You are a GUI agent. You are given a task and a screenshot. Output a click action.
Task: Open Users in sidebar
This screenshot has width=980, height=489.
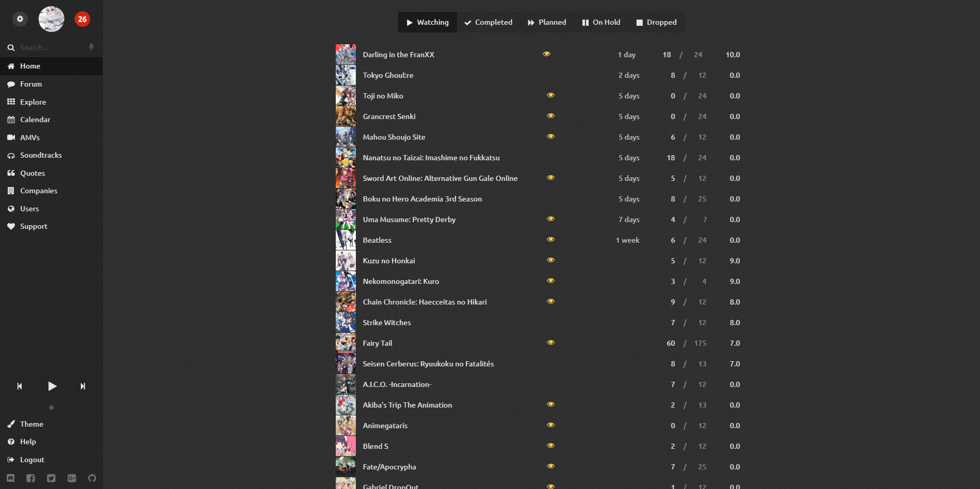(x=51, y=209)
